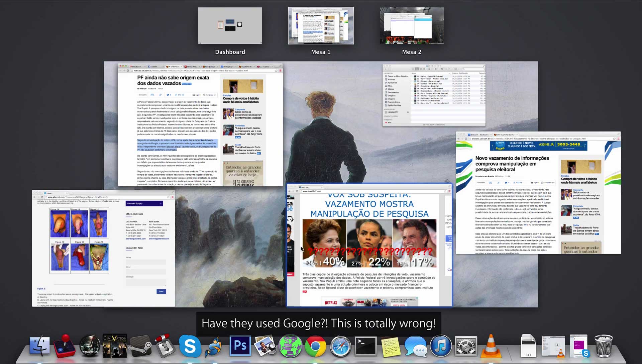Launch Civilization game from dock
Screen dimensions: 642x364
coord(115,346)
